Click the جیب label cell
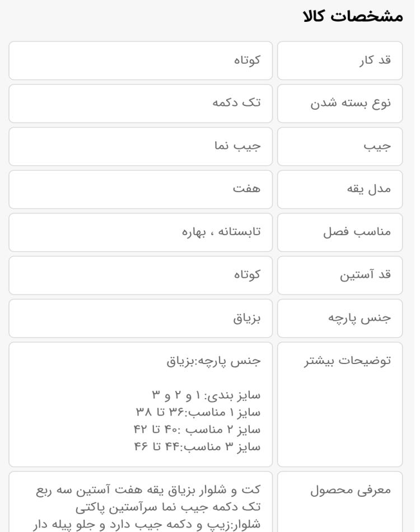The width and height of the screenshot is (420, 532). point(340,147)
